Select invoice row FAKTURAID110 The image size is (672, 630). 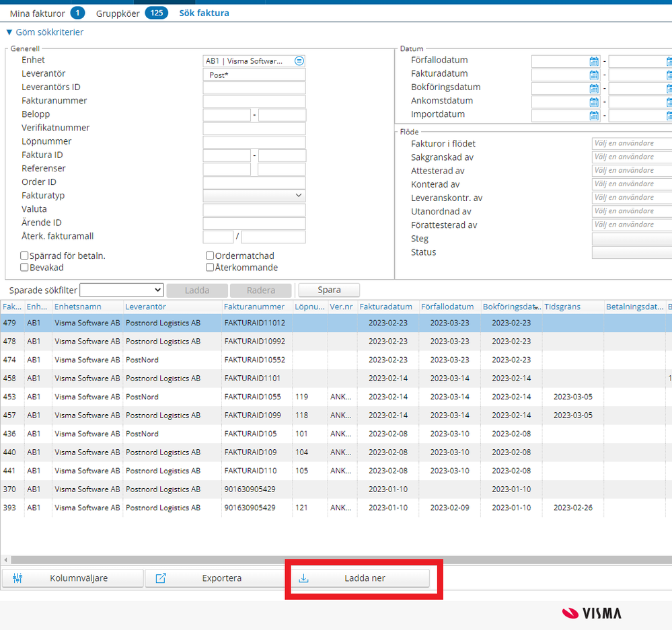(x=336, y=471)
